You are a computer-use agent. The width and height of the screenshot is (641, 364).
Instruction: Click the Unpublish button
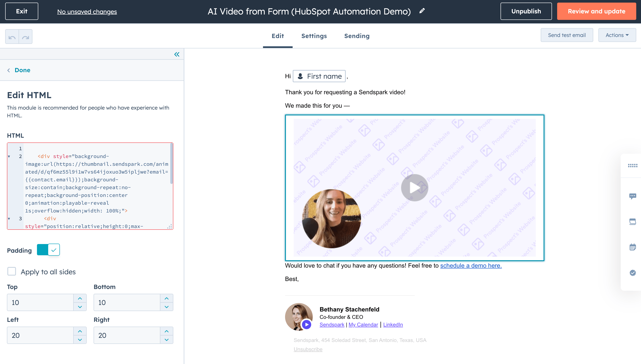pos(526,11)
